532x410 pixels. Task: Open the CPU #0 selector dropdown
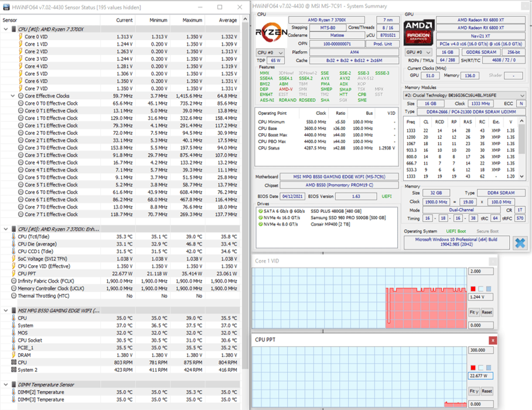coord(270,53)
